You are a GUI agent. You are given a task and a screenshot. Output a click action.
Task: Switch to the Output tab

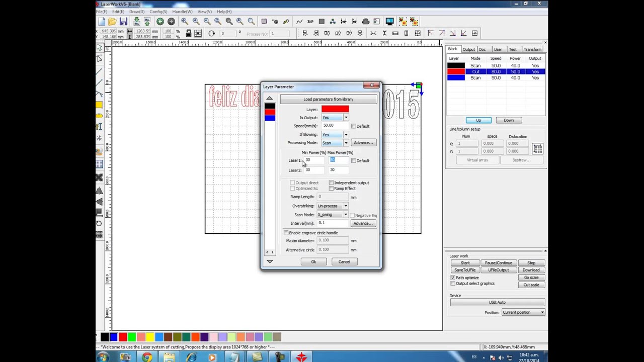point(468,49)
